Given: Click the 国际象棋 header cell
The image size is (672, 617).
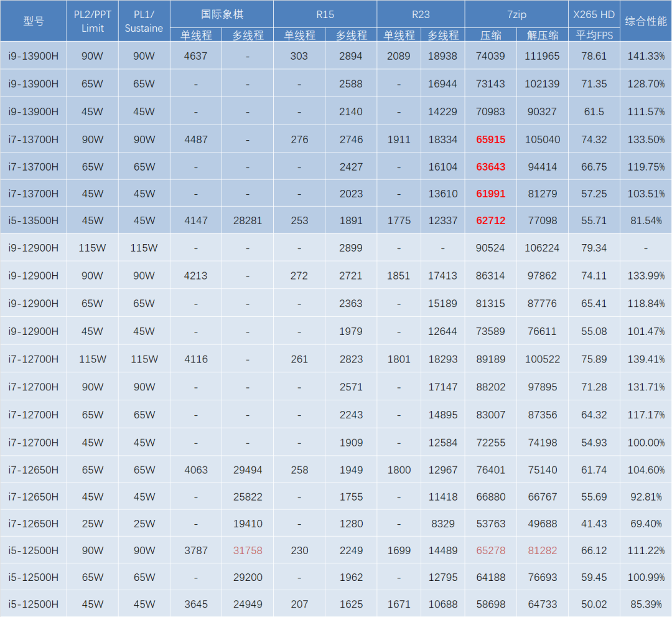Looking at the screenshot, I should pos(222,14).
